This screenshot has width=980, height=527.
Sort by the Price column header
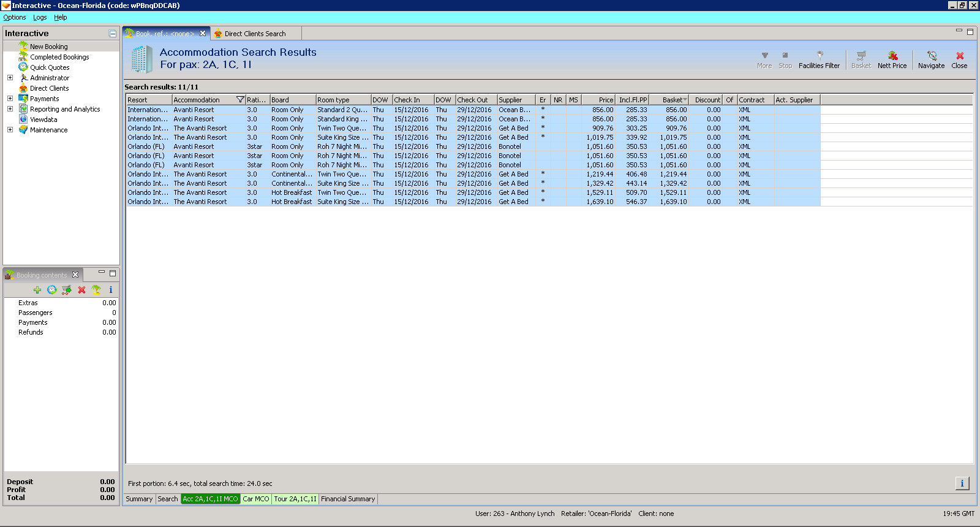pyautogui.click(x=598, y=100)
